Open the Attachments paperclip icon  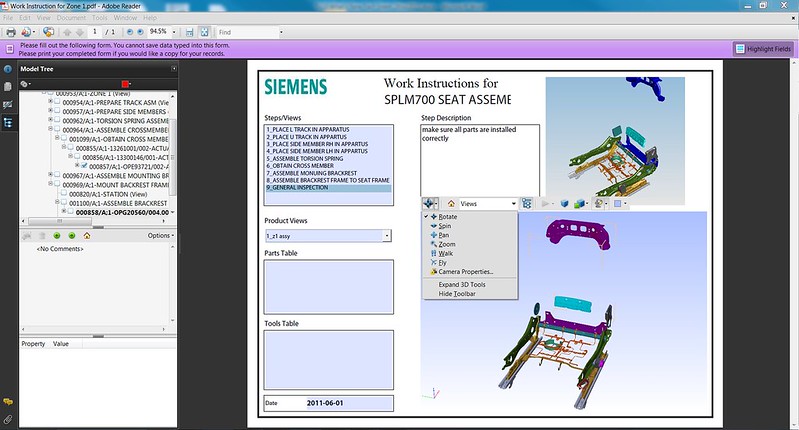8,419
